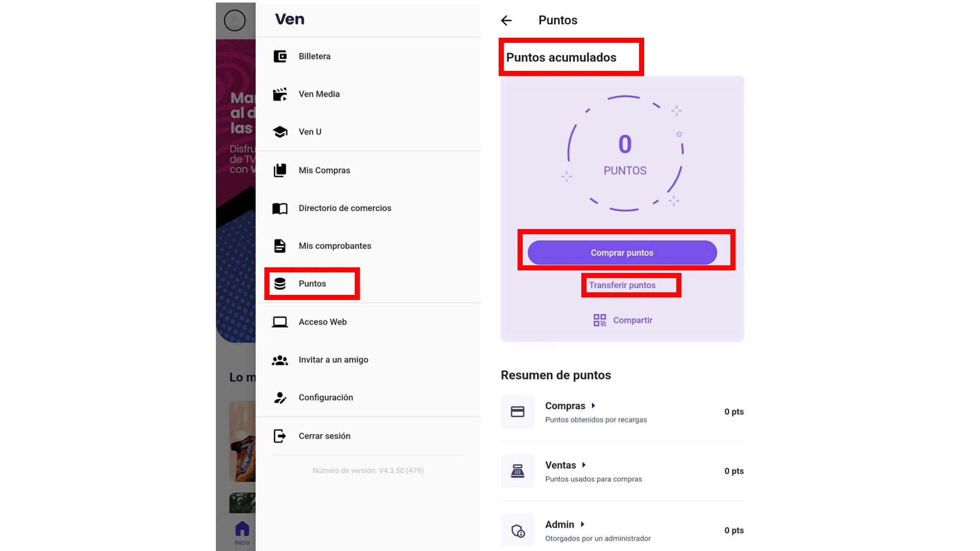Expand the Admin points summary
The image size is (980, 551).
583,524
